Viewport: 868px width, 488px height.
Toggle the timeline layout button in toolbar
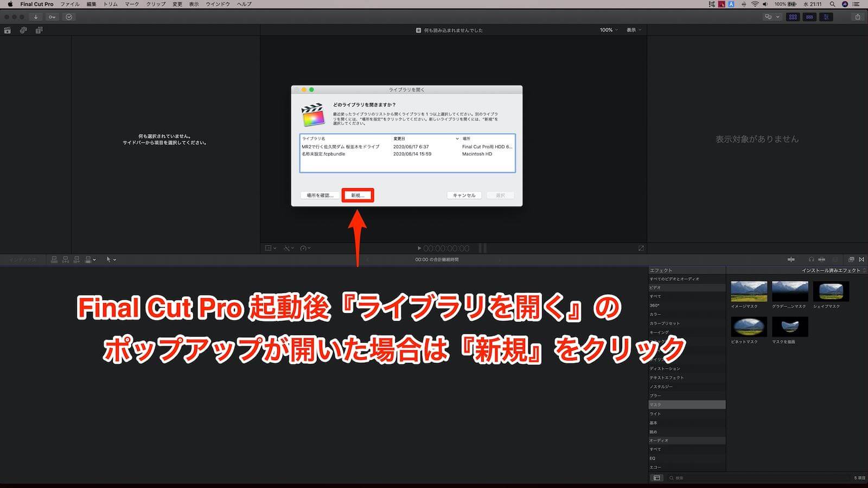point(809,17)
